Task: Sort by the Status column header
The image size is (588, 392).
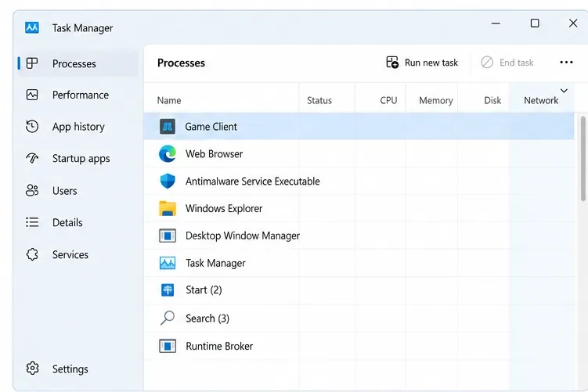Action: 319,100
